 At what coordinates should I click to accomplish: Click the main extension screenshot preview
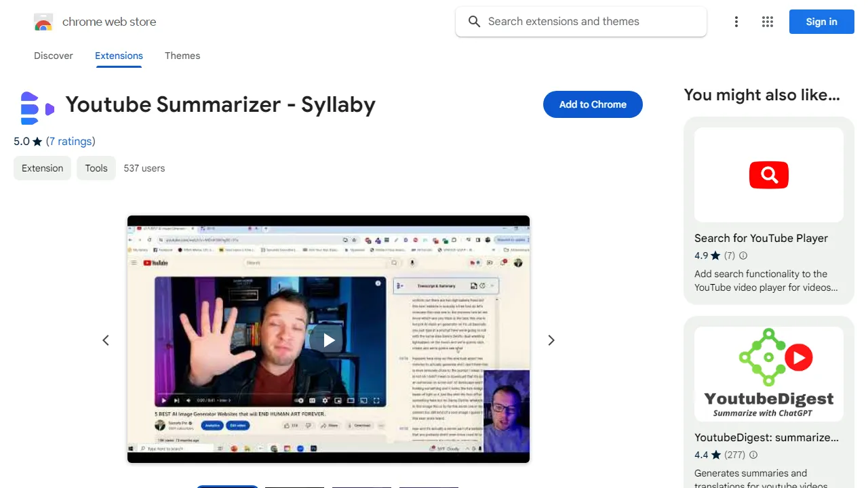(x=328, y=339)
